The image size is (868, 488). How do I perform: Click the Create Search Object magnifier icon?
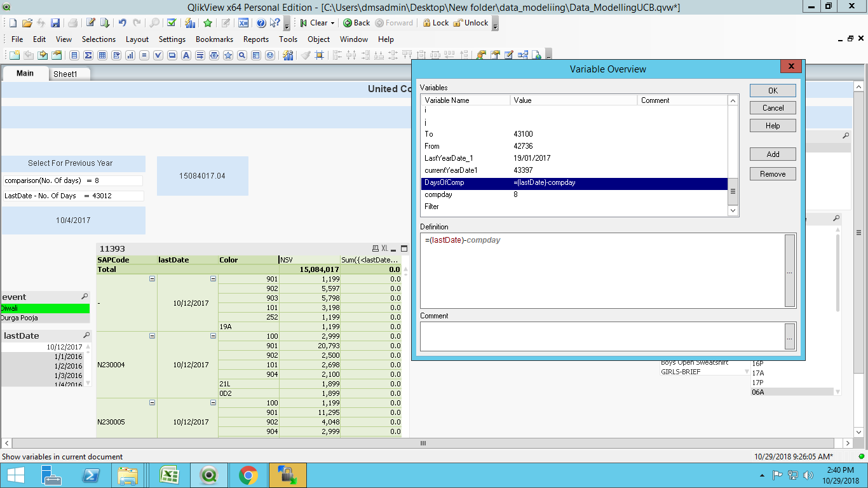coord(242,55)
